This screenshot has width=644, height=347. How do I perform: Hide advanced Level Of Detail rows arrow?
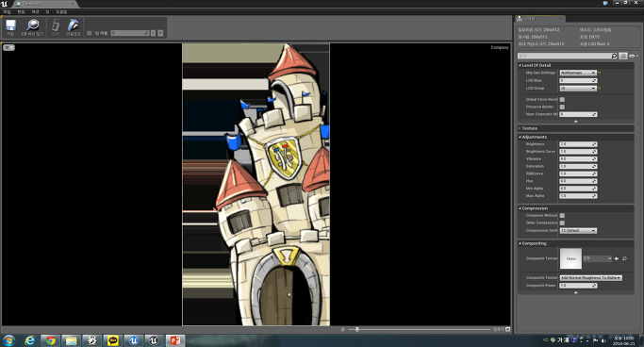point(576,121)
